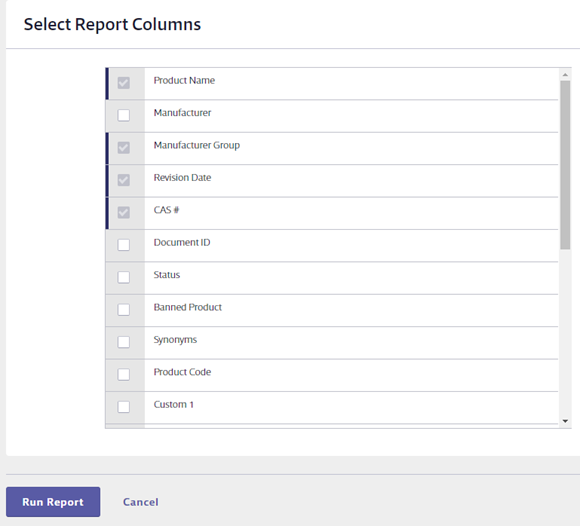Viewport: 580px width, 526px height.
Task: Uncheck the Revision Date checkbox
Action: point(124,180)
